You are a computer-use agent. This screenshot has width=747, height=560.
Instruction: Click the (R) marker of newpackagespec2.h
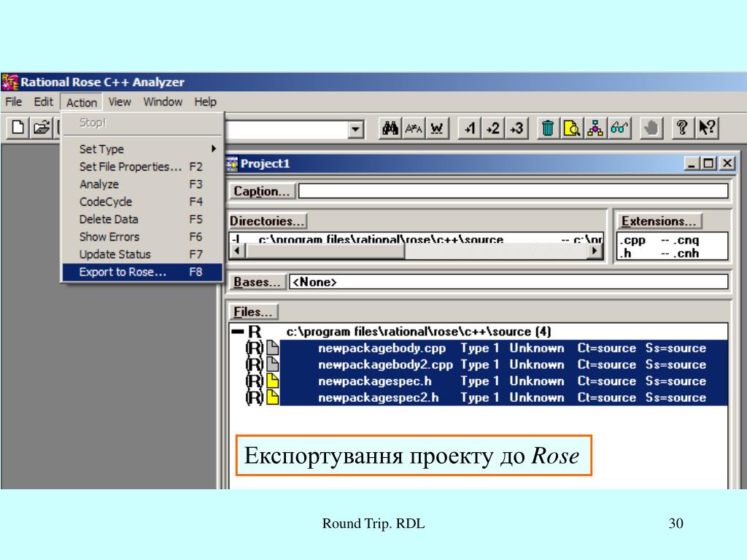[255, 397]
